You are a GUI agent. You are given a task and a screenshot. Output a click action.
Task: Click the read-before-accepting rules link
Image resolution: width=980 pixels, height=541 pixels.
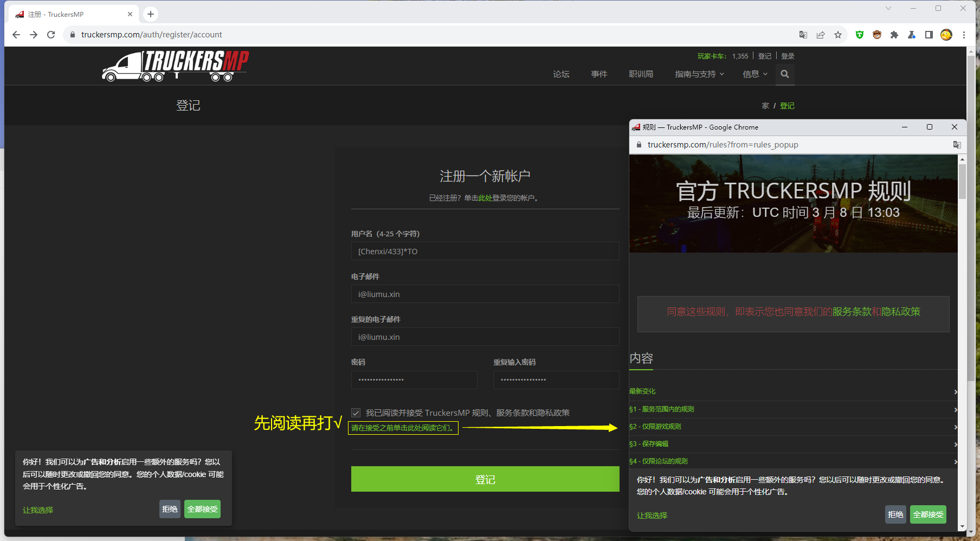403,428
